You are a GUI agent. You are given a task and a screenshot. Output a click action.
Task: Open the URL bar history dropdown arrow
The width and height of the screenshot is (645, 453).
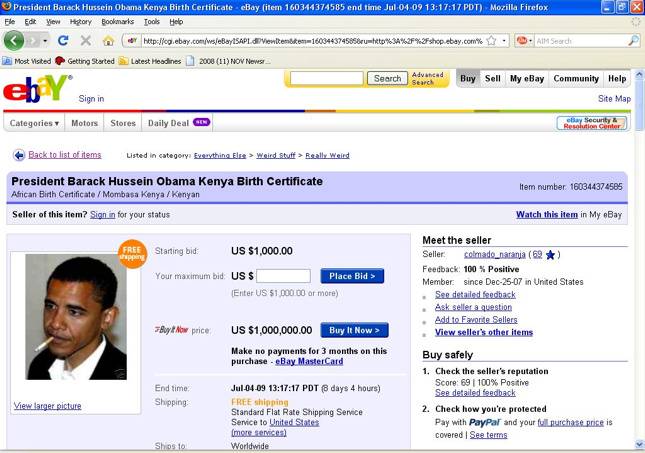tap(504, 41)
